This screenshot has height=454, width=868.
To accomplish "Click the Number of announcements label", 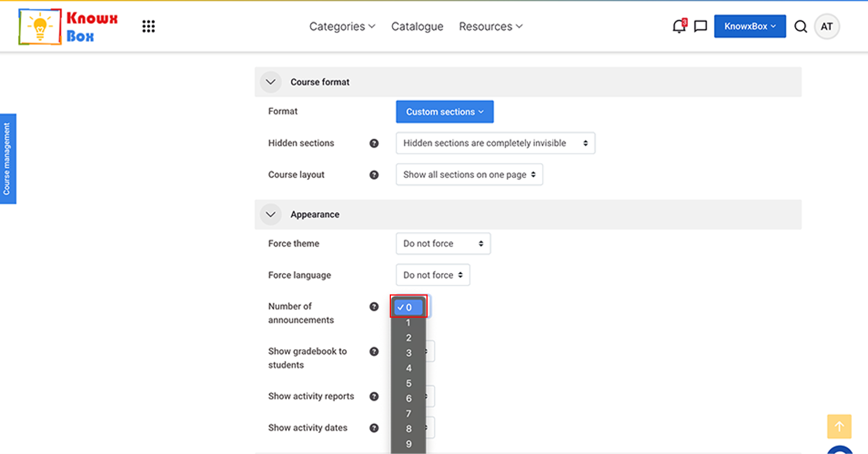I will click(x=301, y=313).
